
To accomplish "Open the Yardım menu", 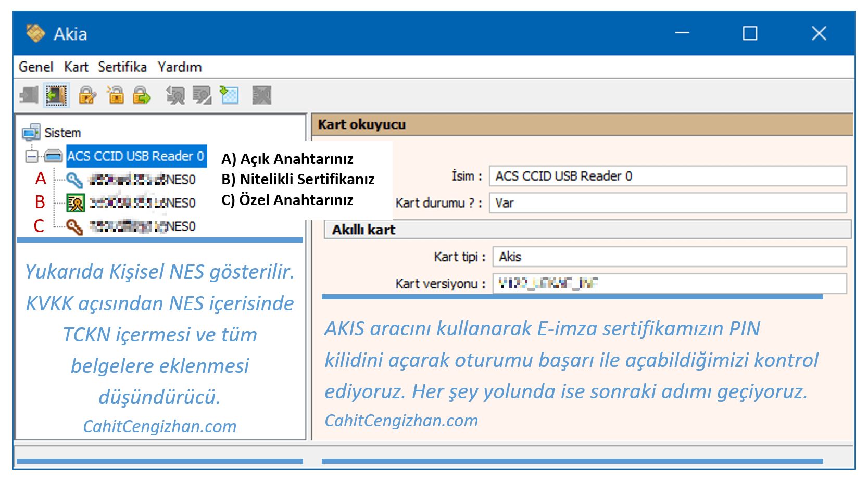I will click(180, 67).
